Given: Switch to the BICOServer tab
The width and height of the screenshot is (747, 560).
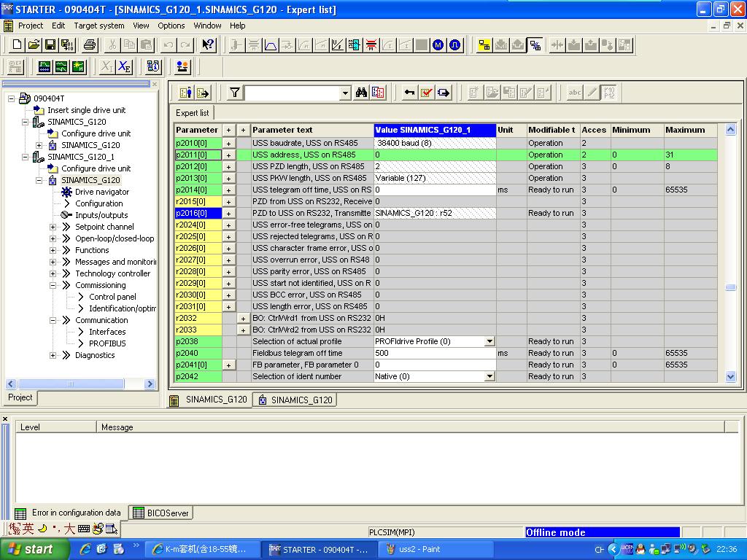Looking at the screenshot, I should tap(161, 513).
